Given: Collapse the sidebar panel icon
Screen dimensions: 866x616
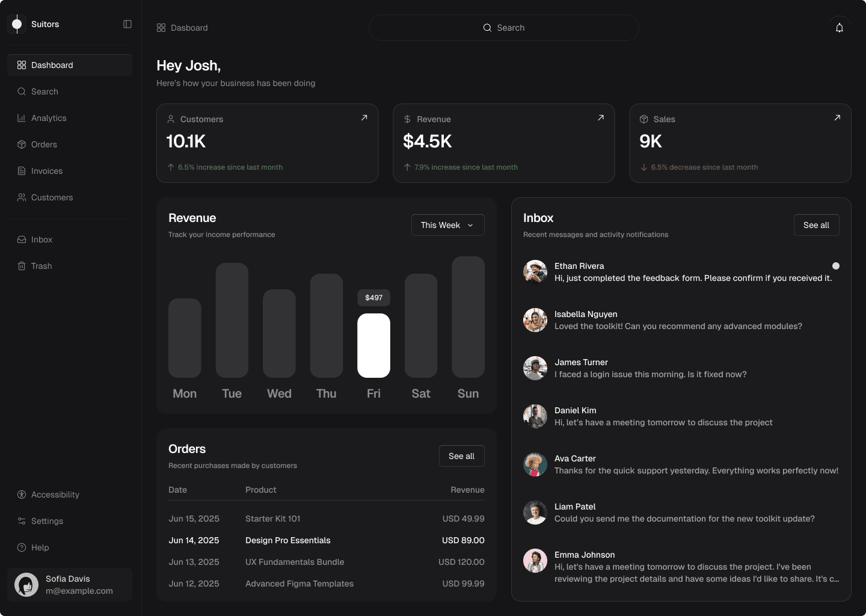Looking at the screenshot, I should coord(127,24).
